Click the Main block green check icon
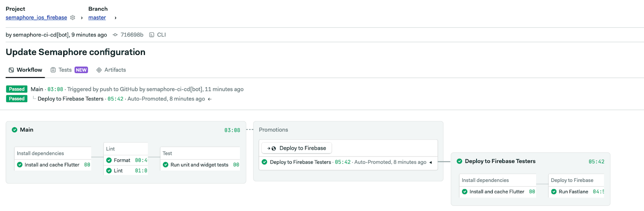 14,130
